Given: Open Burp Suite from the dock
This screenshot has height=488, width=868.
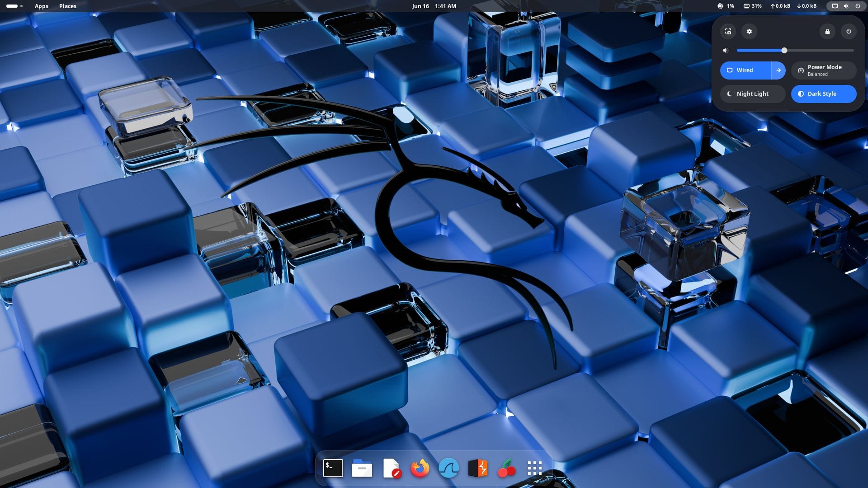Looking at the screenshot, I should point(477,468).
